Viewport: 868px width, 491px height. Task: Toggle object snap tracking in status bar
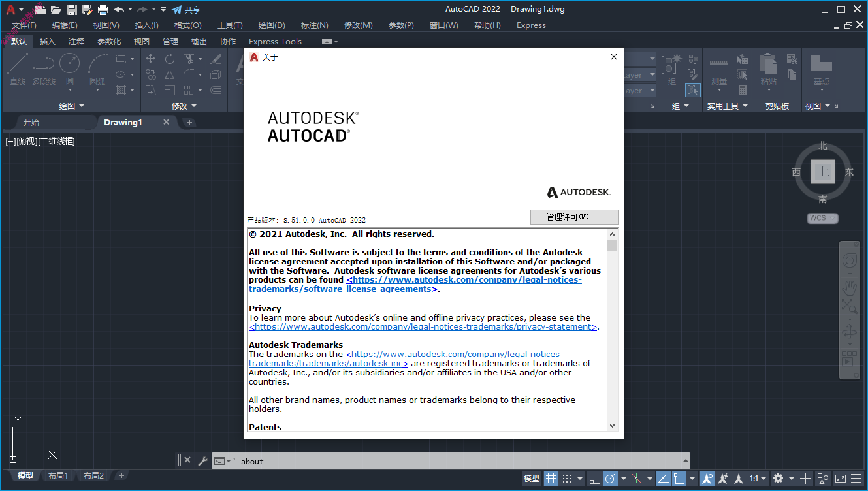[663, 478]
